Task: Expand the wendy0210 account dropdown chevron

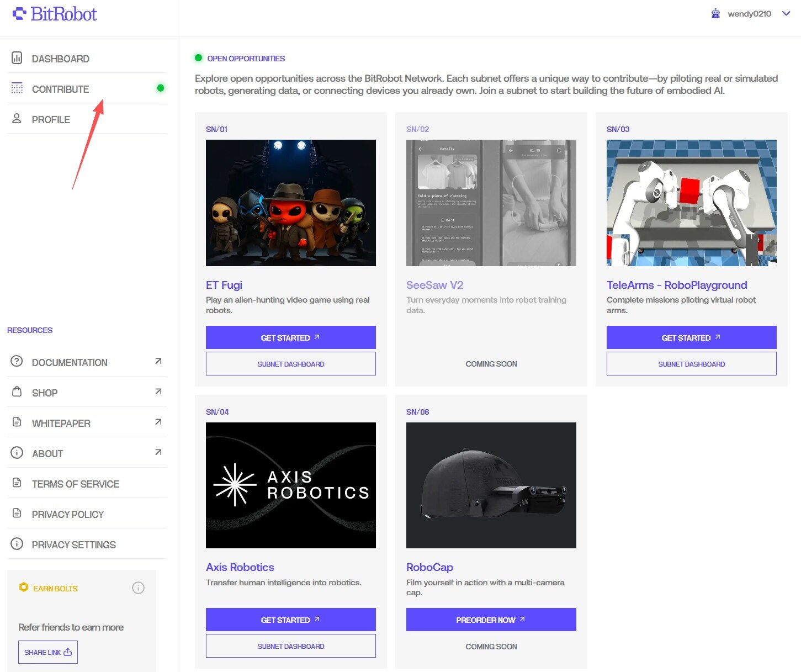Action: (x=786, y=14)
